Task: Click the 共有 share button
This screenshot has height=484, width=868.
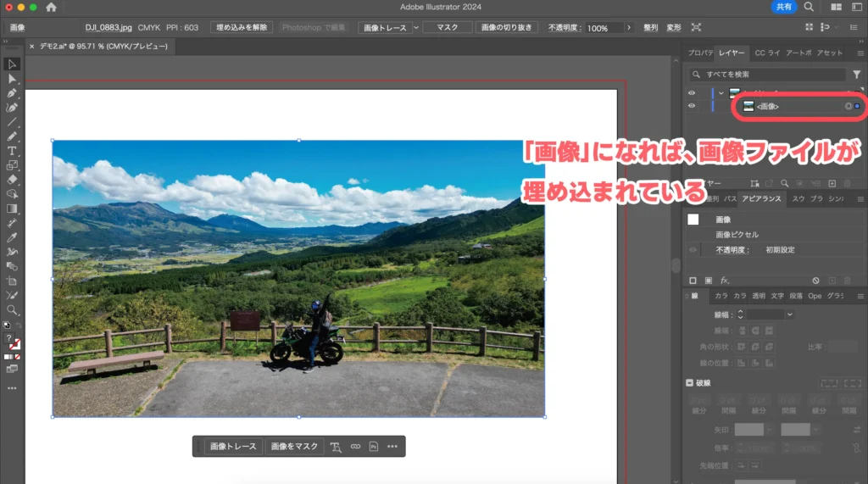Action: 784,7
